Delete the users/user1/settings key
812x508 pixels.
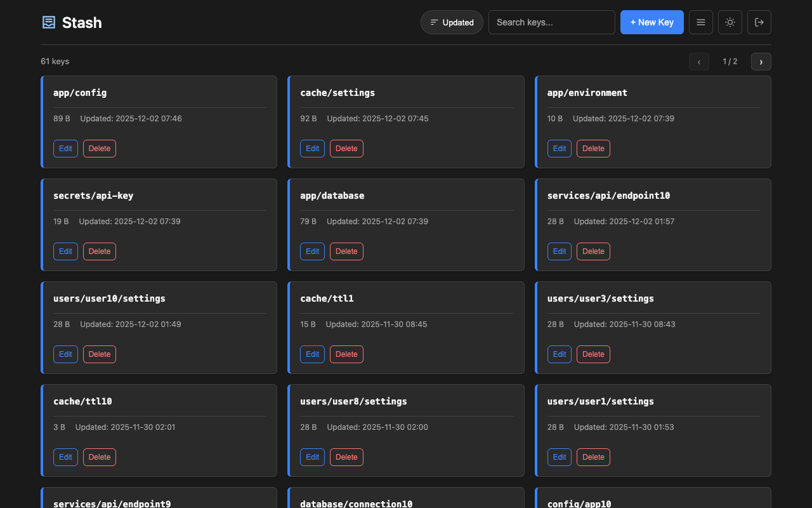pos(593,457)
